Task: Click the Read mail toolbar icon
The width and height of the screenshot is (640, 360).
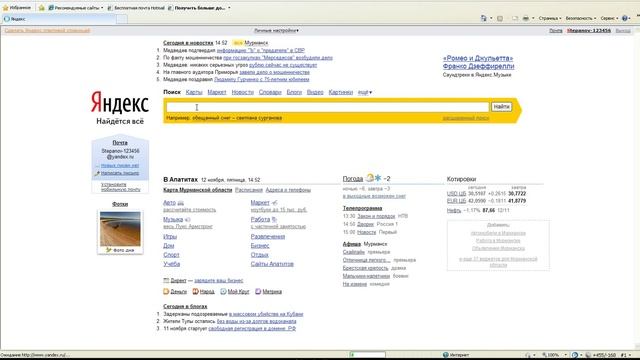Action: (515, 18)
